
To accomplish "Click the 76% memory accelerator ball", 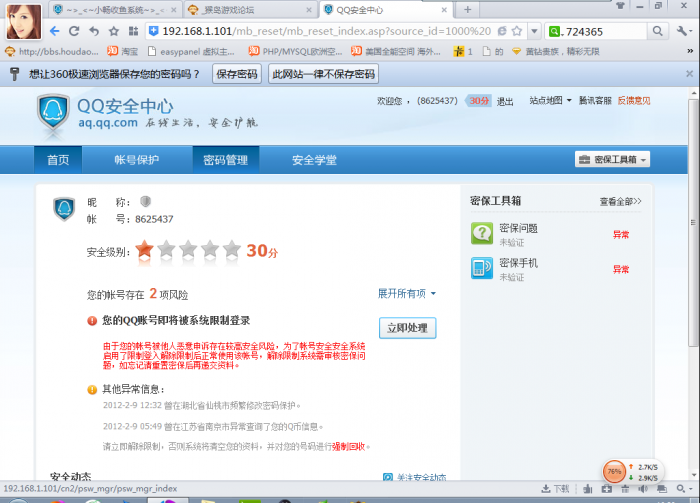I will click(x=614, y=471).
